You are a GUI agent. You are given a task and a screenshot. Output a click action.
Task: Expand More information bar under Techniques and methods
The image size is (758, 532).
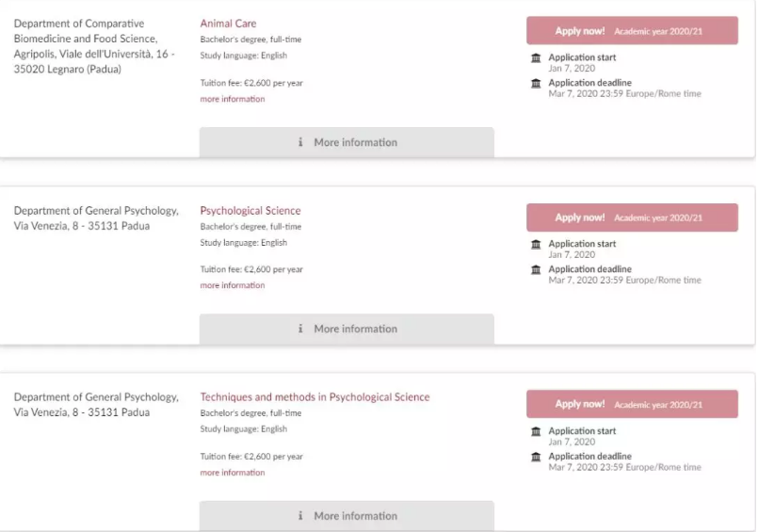[x=347, y=516]
